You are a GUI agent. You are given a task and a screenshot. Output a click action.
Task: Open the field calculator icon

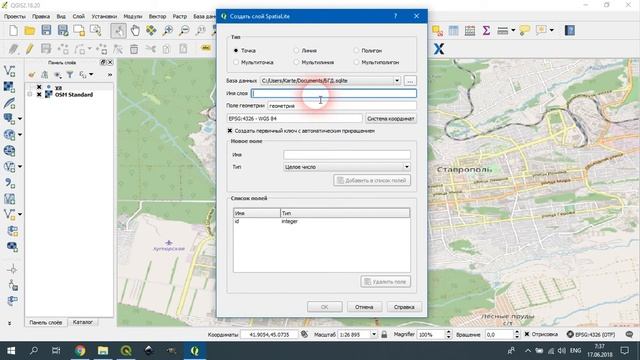(x=470, y=31)
